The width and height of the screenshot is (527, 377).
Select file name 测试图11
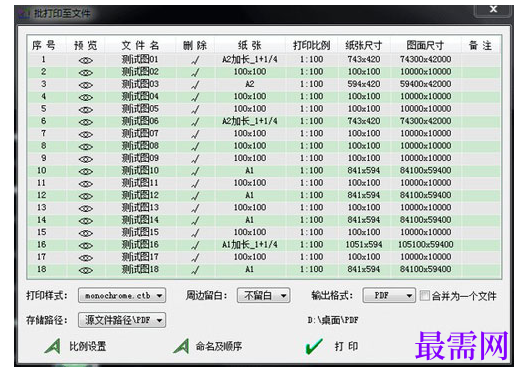click(140, 183)
